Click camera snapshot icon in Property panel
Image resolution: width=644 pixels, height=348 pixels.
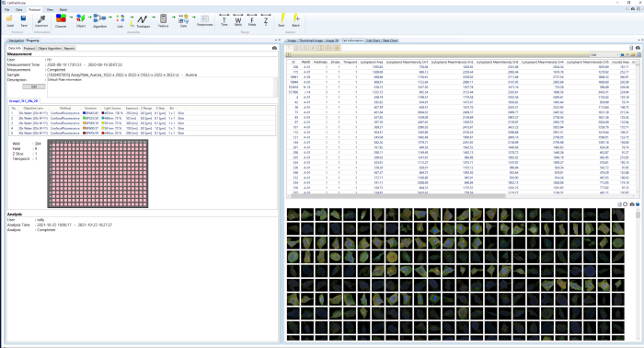click(274, 48)
